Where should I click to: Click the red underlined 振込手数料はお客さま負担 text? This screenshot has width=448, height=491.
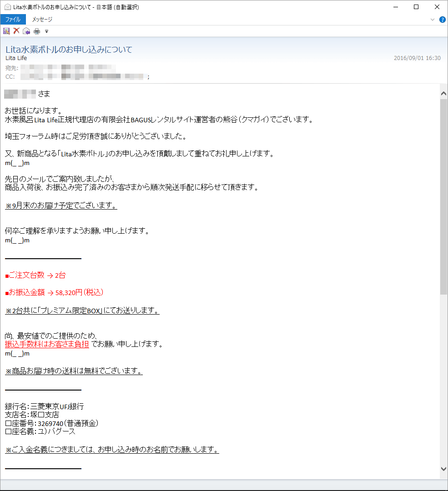point(47,344)
